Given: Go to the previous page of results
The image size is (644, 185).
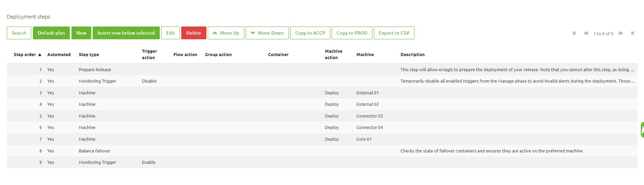Looking at the screenshot, I should 586,33.
